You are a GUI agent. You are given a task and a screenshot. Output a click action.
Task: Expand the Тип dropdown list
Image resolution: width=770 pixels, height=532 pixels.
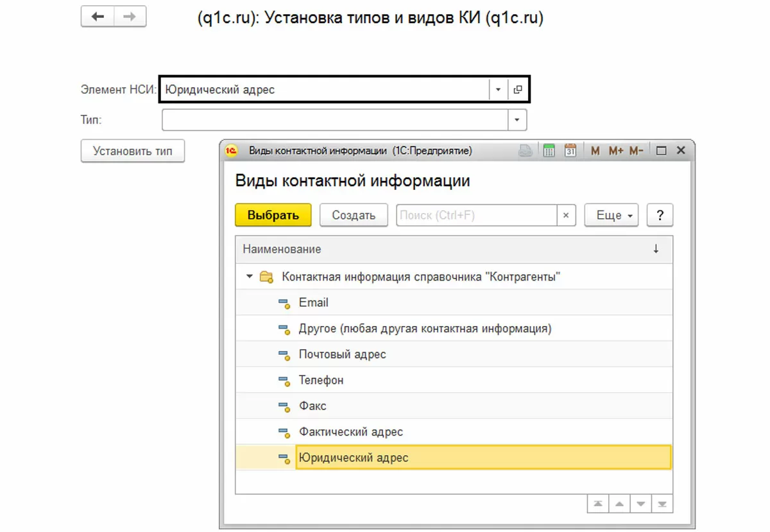(x=517, y=120)
